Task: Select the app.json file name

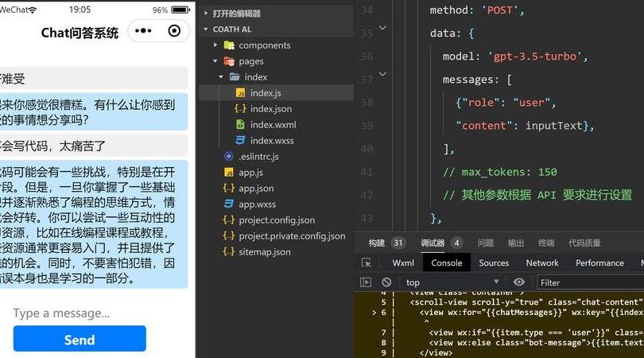Action: click(x=256, y=189)
